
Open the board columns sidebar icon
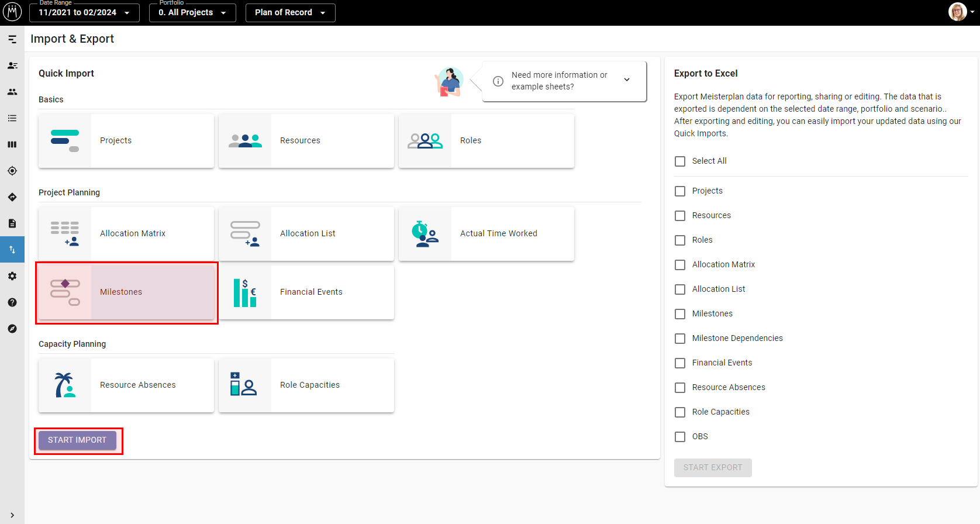[x=12, y=144]
